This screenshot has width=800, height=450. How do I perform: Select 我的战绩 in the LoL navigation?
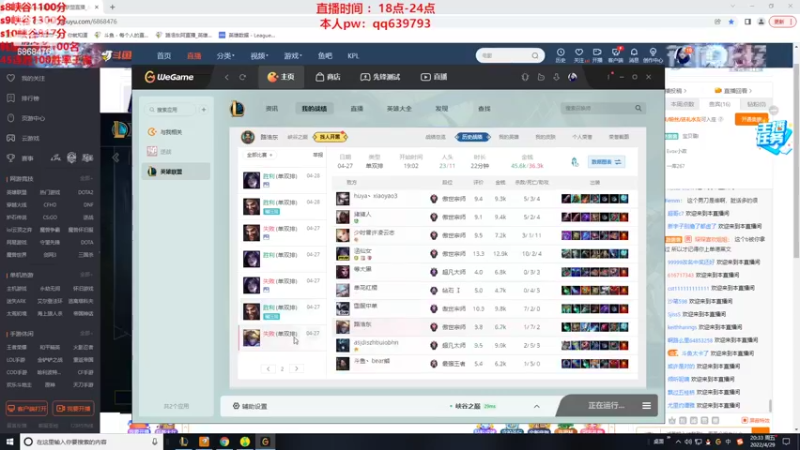(314, 109)
